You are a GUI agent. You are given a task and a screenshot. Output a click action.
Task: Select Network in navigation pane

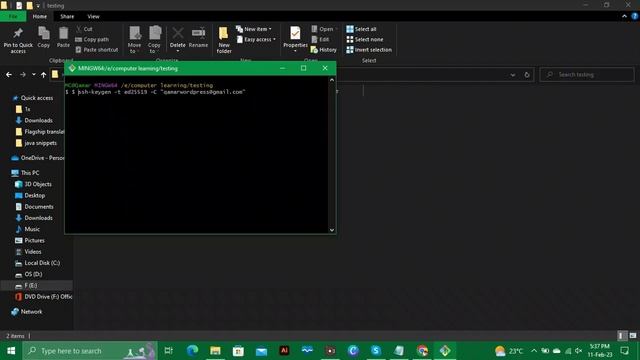coord(27,312)
